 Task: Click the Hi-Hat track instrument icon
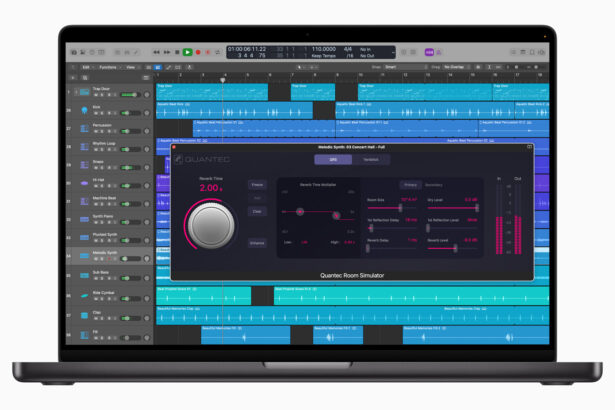(x=84, y=183)
